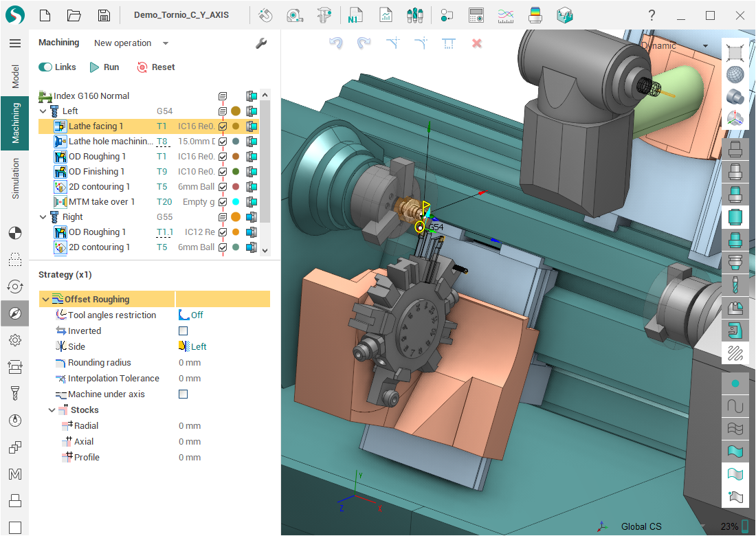Click the save file icon

tap(104, 15)
